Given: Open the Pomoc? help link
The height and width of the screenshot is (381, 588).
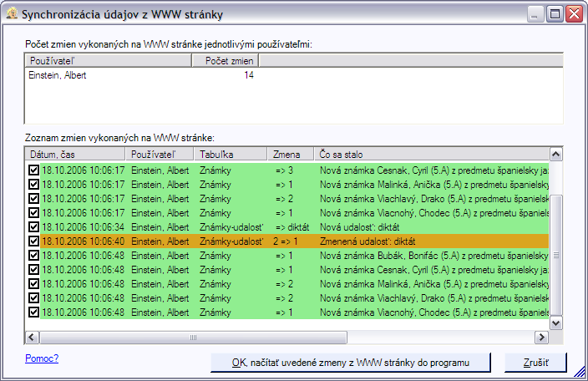Looking at the screenshot, I should (x=42, y=358).
